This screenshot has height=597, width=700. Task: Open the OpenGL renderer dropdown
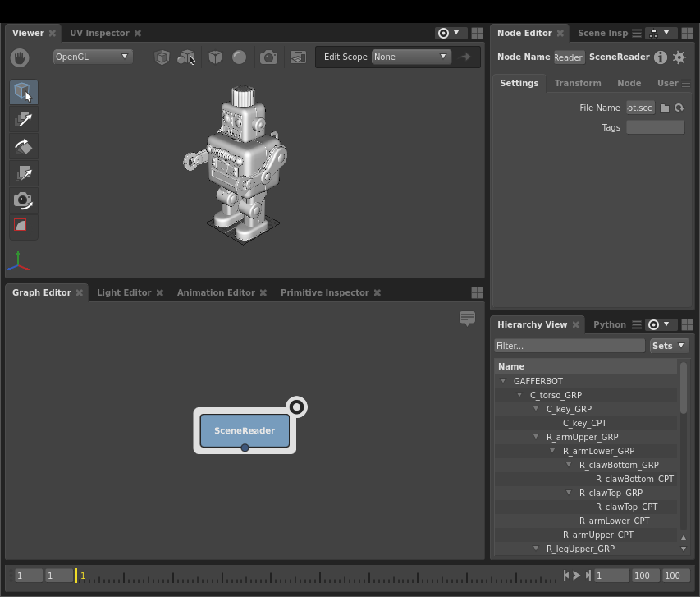(x=92, y=57)
